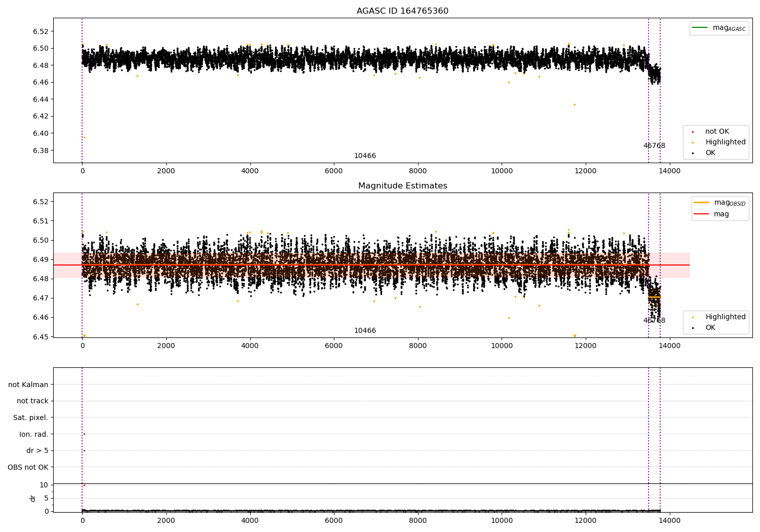760x532 pixels.
Task: Click obsid label 46768 in the middle plot
Action: 654,321
